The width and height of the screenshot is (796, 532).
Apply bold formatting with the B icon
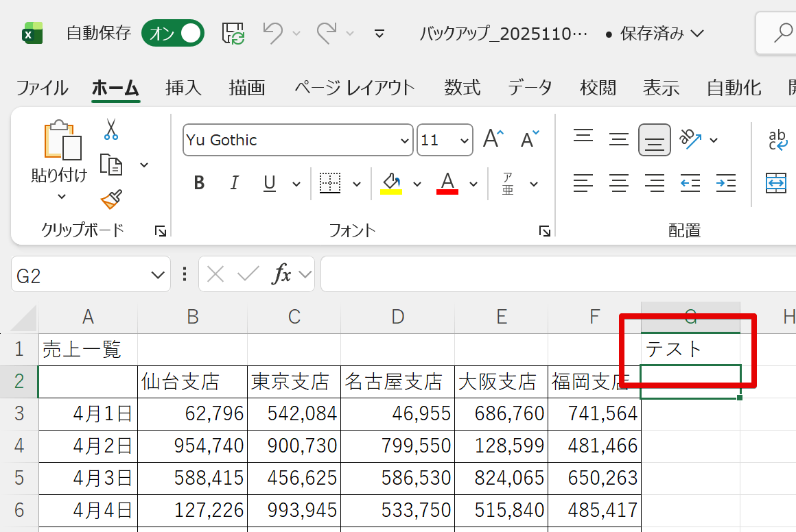[198, 183]
